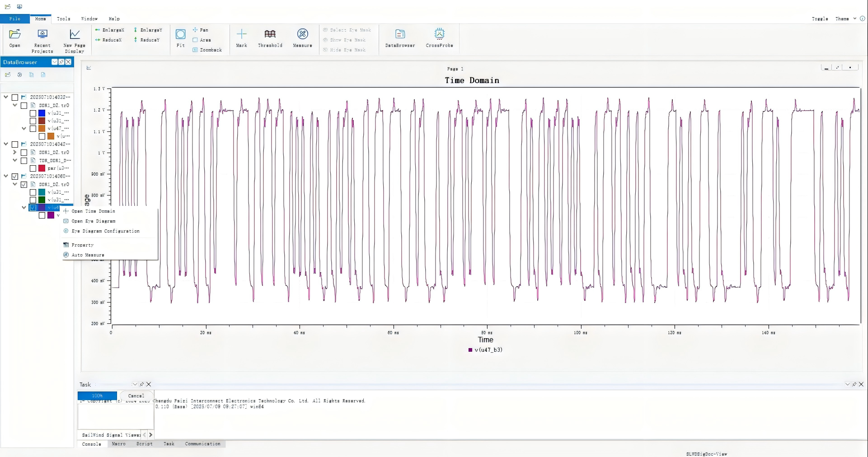Switch to the Tools ribbon tab

coord(64,19)
